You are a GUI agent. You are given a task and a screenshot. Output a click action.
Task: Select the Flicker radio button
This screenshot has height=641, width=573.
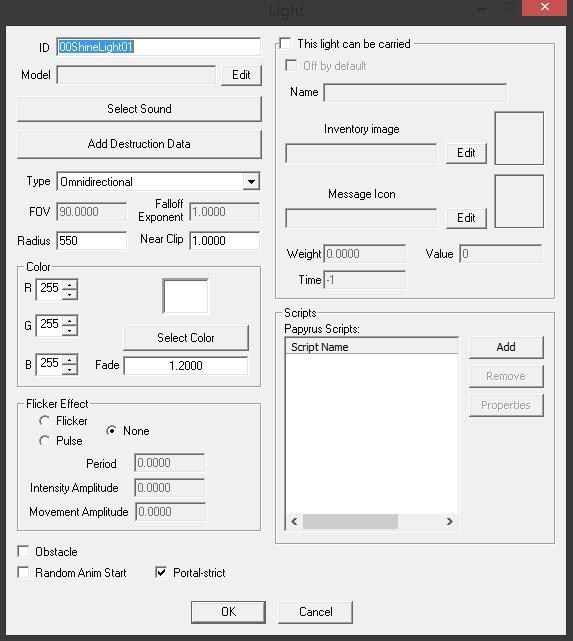44,421
